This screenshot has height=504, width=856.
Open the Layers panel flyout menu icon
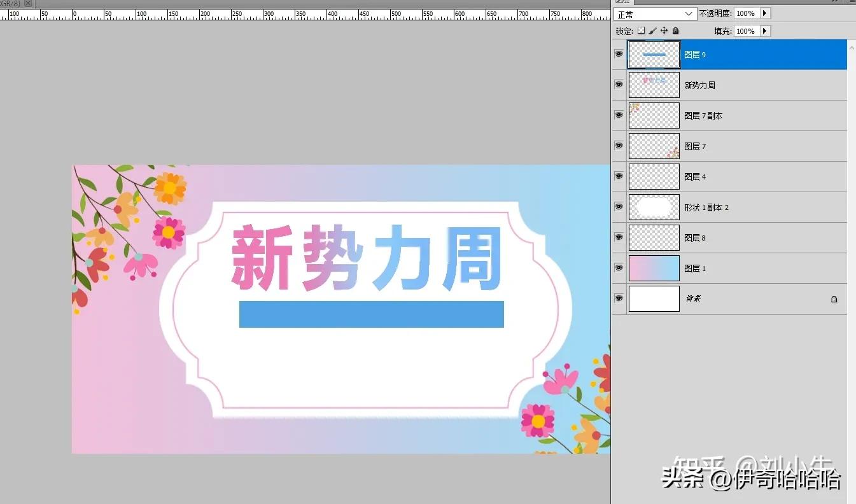pos(852,2)
